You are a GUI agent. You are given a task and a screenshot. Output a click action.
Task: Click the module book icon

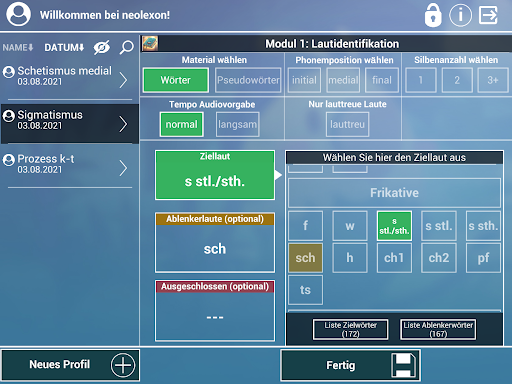150,43
